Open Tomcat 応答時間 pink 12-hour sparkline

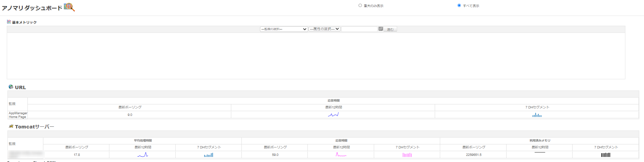[341, 155]
